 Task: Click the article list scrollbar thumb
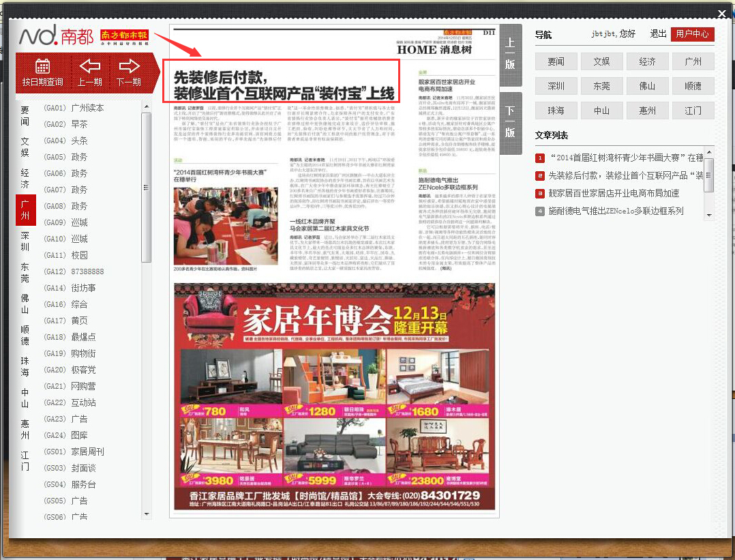pos(709,175)
